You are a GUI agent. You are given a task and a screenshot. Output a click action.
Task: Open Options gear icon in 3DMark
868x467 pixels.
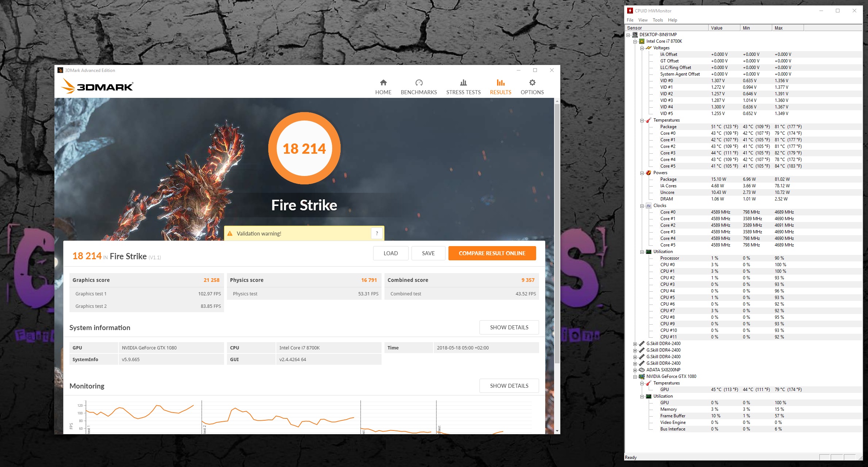(532, 83)
